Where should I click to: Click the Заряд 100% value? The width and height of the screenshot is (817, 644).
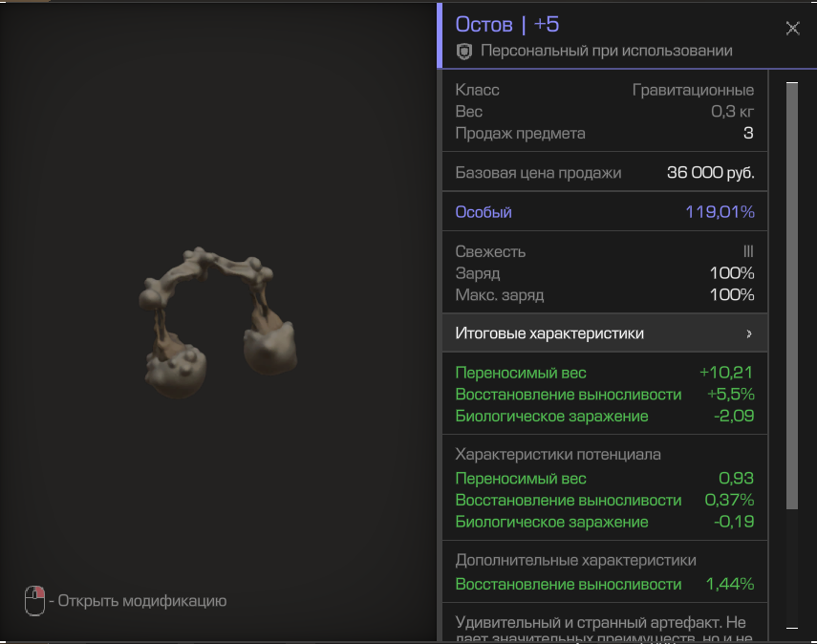(732, 273)
